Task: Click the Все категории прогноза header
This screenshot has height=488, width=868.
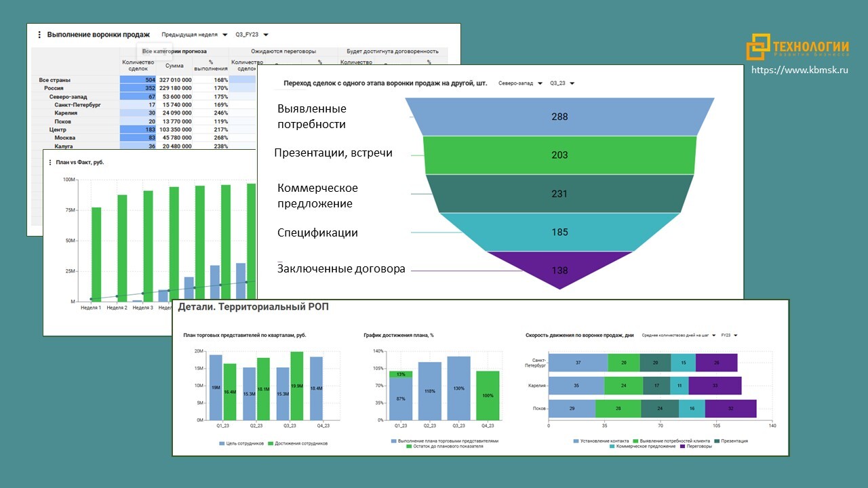Action: pos(174,52)
